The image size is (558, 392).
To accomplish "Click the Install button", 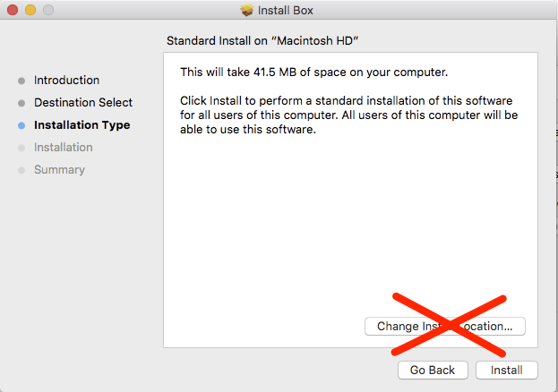I will 506,371.
